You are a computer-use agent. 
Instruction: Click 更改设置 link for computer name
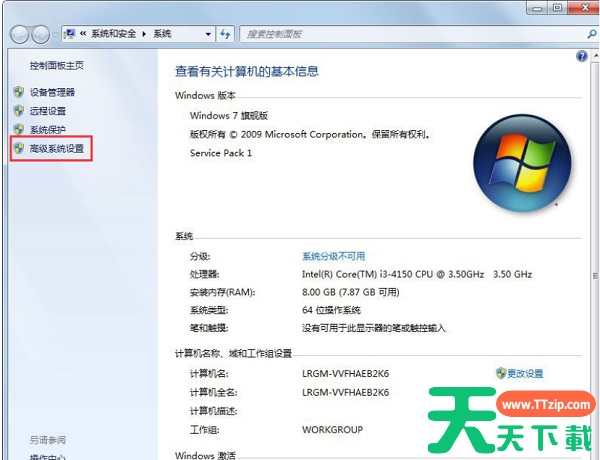(x=525, y=373)
